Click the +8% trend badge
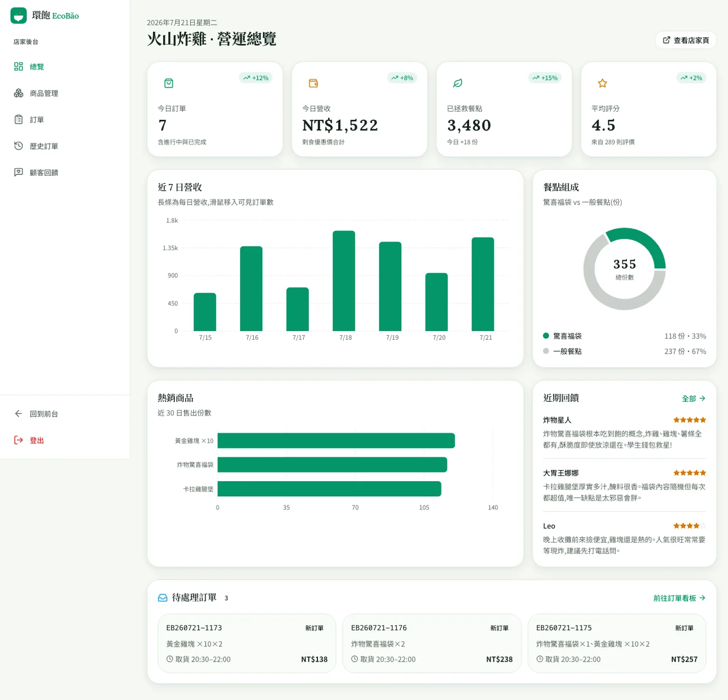 click(402, 78)
